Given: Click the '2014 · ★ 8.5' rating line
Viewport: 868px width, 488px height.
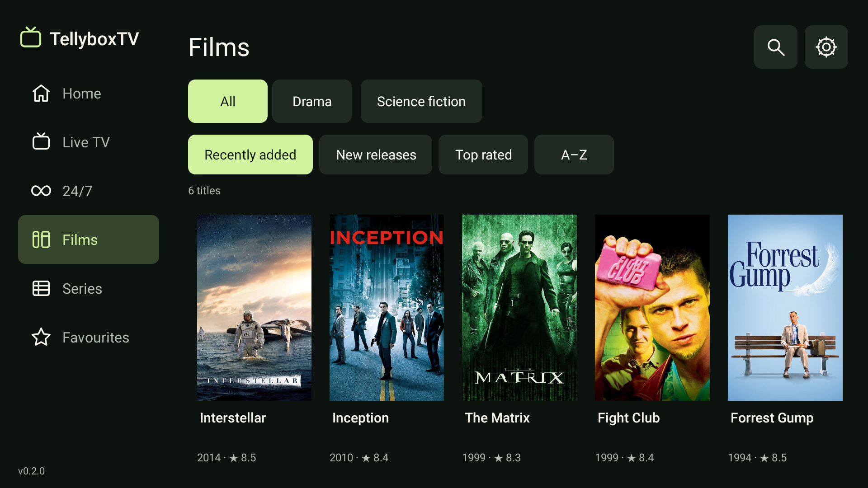Looking at the screenshot, I should [226, 458].
